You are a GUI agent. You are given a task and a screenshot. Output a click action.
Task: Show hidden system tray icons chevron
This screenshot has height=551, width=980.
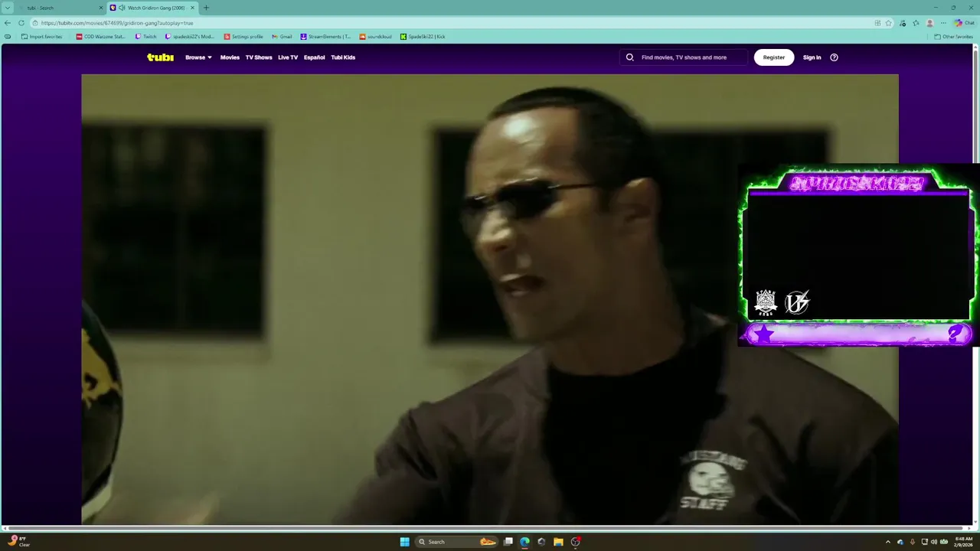(x=888, y=542)
